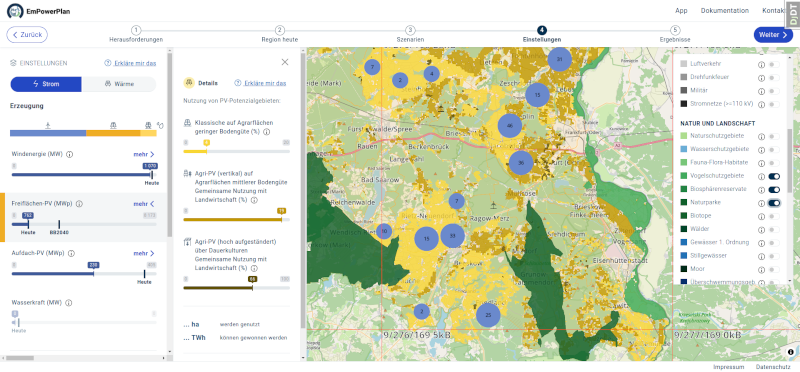Click the yellow PV Details icon
Image resolution: width=800 pixels, height=372 pixels.
pos(189,83)
